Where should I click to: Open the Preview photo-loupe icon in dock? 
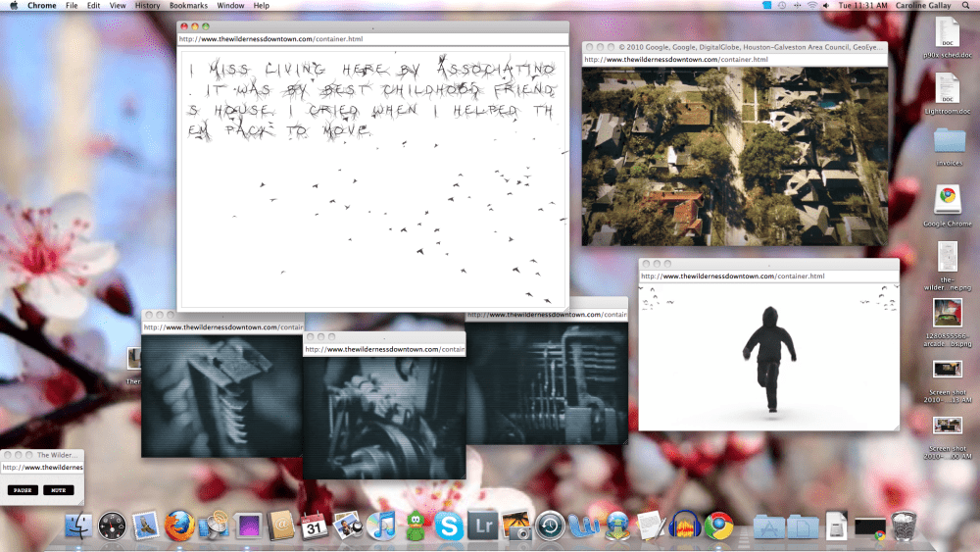point(348,527)
